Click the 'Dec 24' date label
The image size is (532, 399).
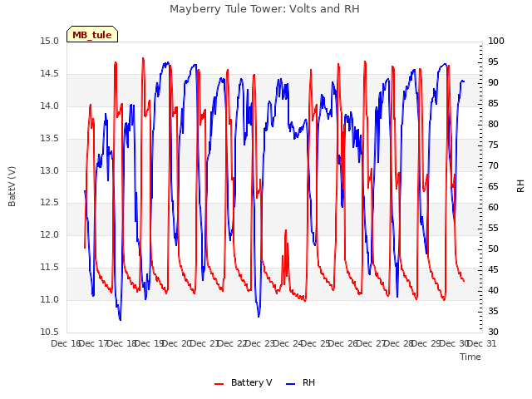coord(288,343)
